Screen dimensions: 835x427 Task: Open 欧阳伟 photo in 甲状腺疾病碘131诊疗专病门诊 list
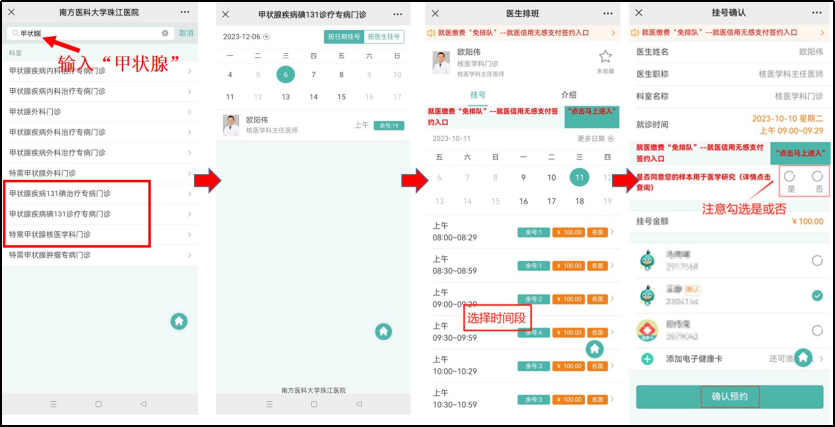231,125
